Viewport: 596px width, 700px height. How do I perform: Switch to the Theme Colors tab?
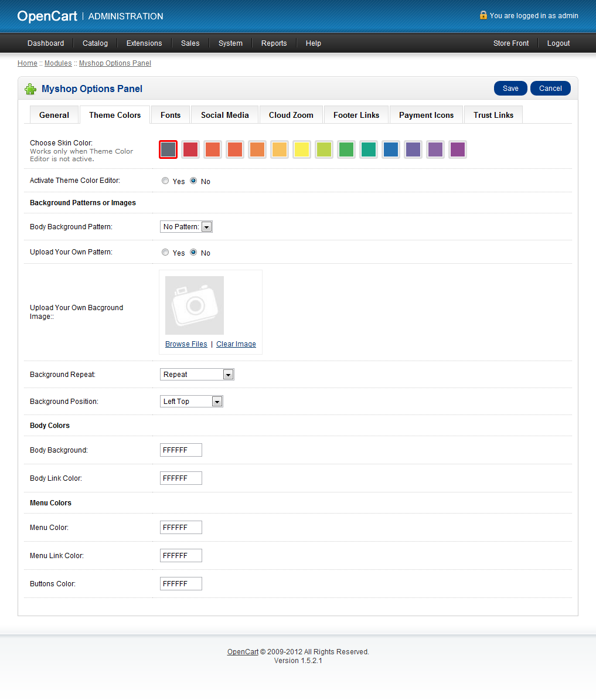coord(115,115)
